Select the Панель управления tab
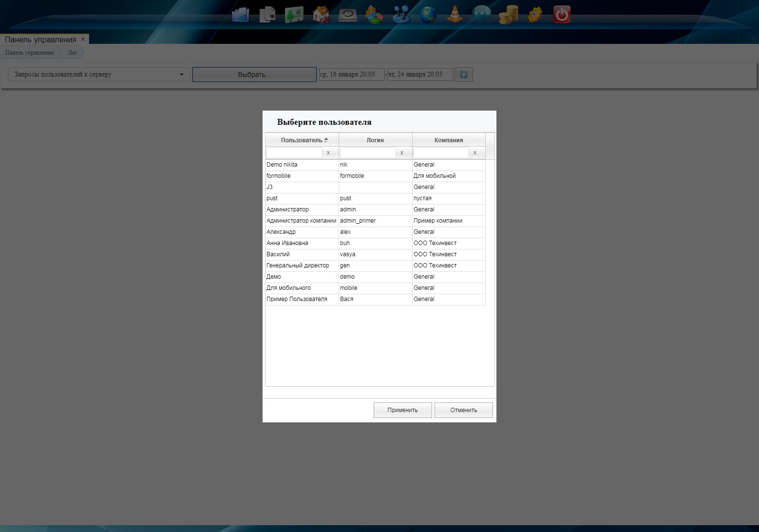759x532 pixels. click(40, 39)
